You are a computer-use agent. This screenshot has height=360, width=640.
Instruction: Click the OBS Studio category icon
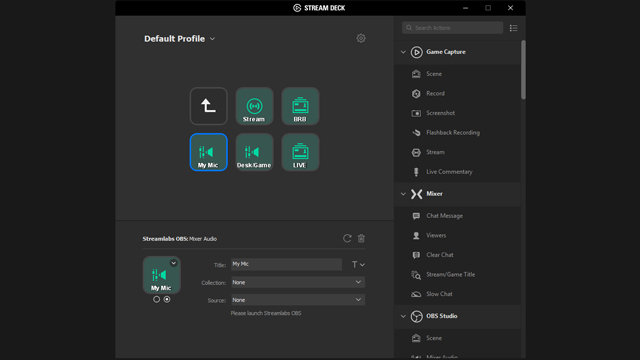[416, 316]
